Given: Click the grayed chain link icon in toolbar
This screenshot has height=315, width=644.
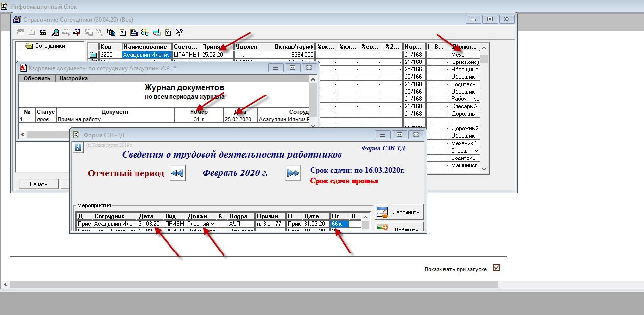Looking at the screenshot, I should click(x=100, y=32).
